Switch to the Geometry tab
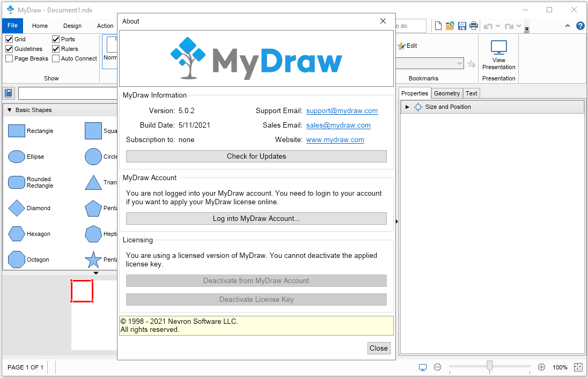This screenshot has width=588, height=378. [x=446, y=93]
